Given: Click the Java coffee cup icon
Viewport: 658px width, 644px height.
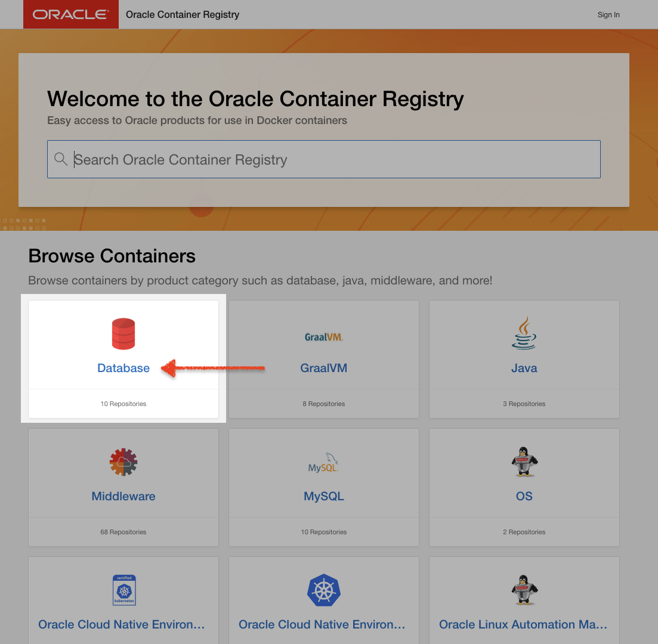Looking at the screenshot, I should coord(524,333).
